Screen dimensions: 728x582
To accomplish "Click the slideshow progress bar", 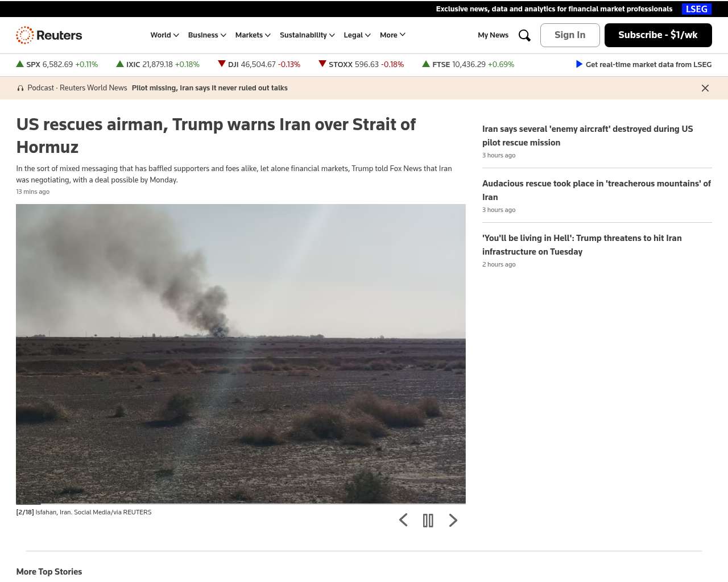I will coord(241,504).
